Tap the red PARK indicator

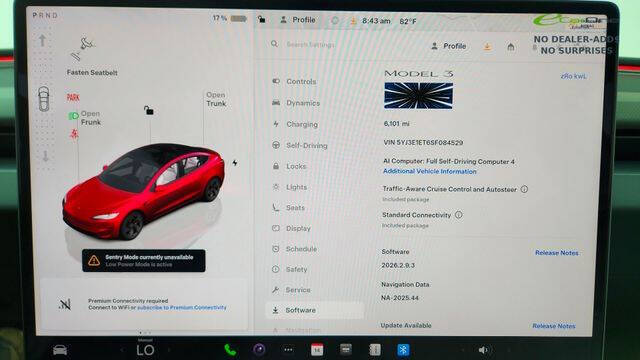coord(73,98)
